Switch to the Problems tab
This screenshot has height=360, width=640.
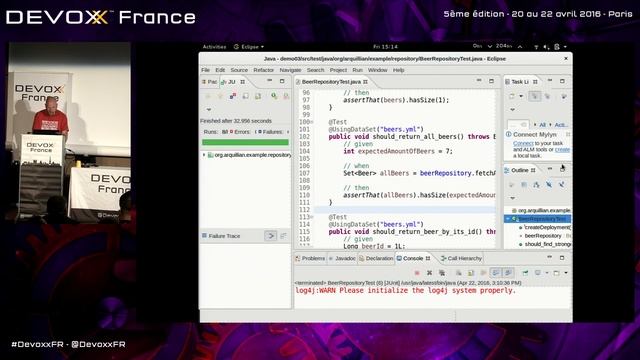(x=310, y=258)
